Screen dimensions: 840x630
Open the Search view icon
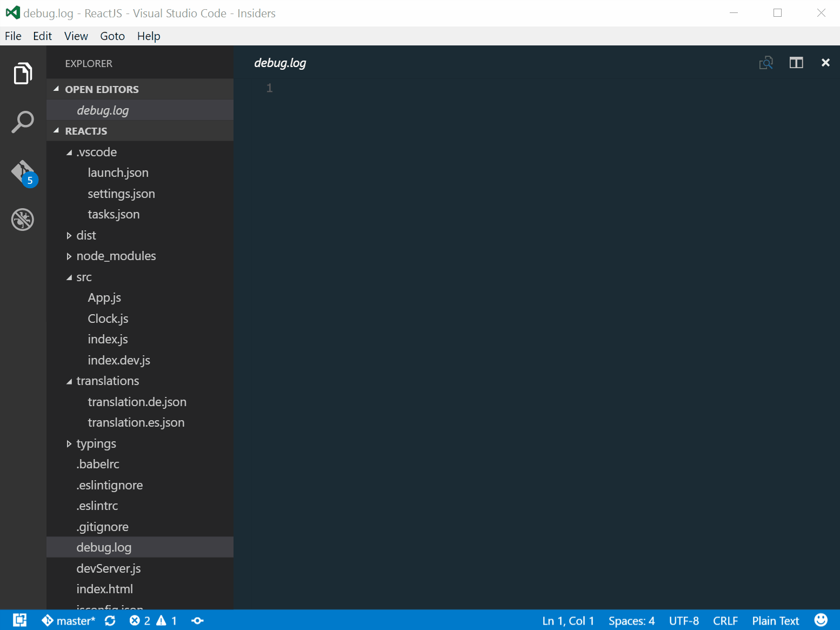coord(23,122)
